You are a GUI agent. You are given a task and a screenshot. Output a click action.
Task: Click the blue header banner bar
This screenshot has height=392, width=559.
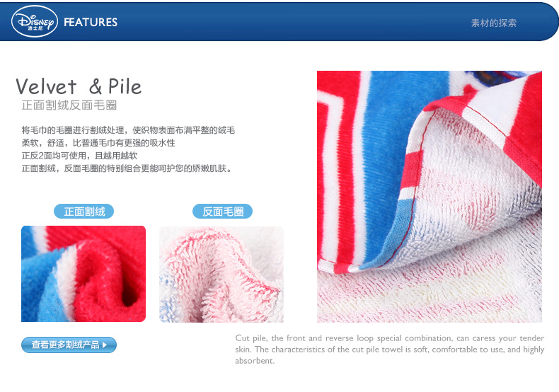279,21
